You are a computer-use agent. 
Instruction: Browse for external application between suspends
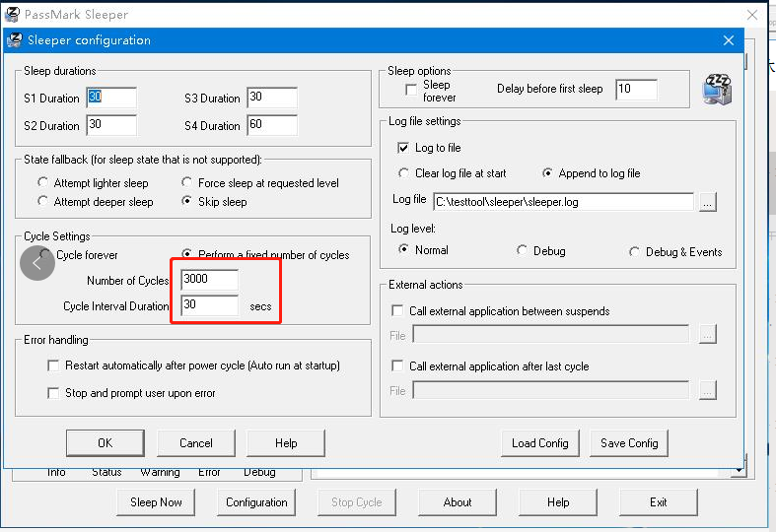[x=707, y=335]
